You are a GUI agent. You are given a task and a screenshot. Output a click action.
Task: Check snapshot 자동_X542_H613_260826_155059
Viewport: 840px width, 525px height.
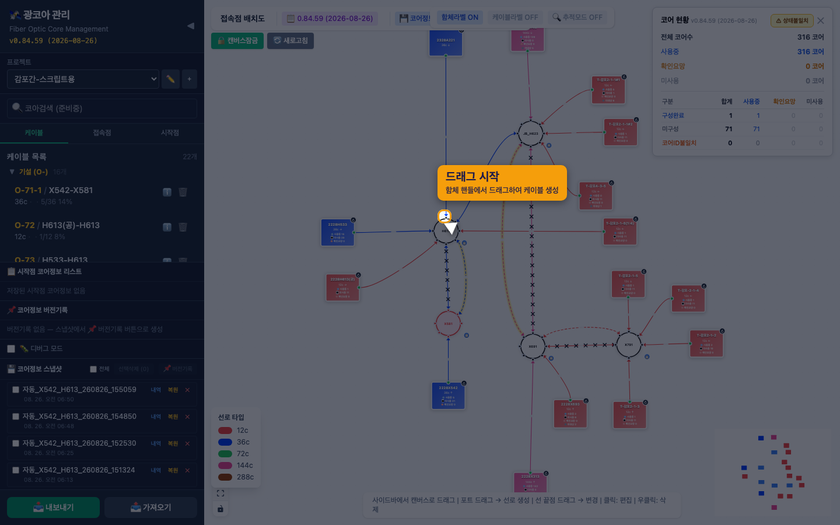pos(16,390)
